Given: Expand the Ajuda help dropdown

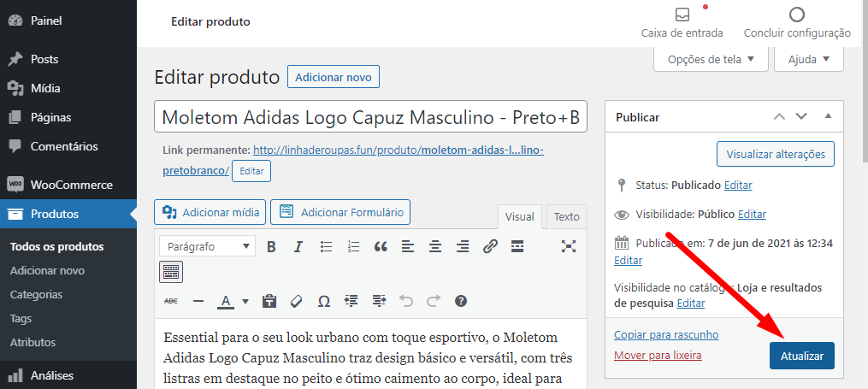Looking at the screenshot, I should tap(809, 59).
